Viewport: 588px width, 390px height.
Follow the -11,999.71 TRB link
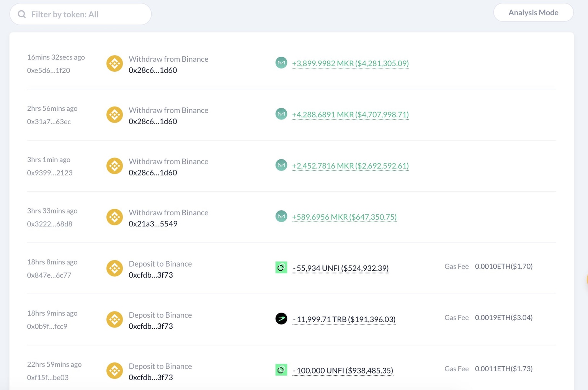pyautogui.click(x=344, y=319)
